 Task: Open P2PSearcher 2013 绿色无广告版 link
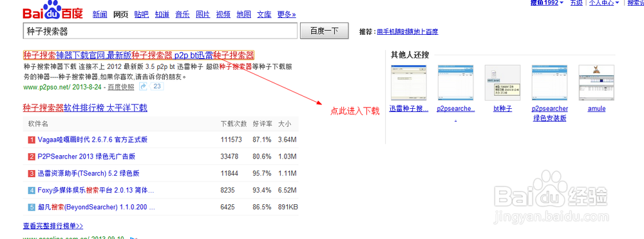[x=87, y=157]
